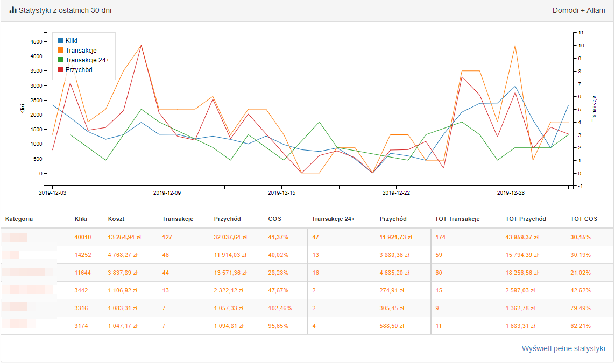This screenshot has width=615, height=364.
Task: Click the blue Kliki legend swatch
Action: [x=60, y=41]
